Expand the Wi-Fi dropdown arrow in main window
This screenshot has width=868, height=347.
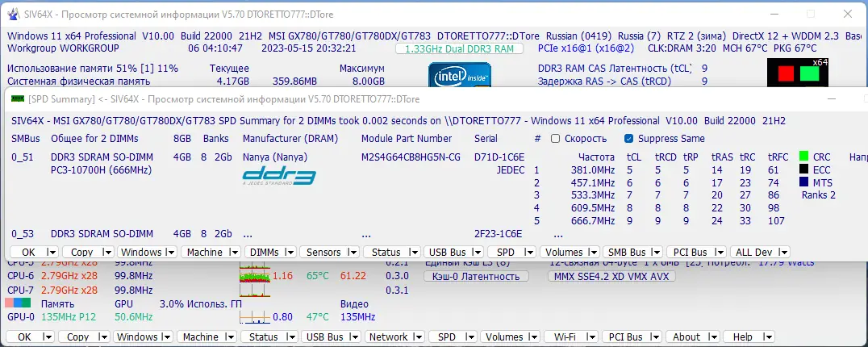[592, 337]
